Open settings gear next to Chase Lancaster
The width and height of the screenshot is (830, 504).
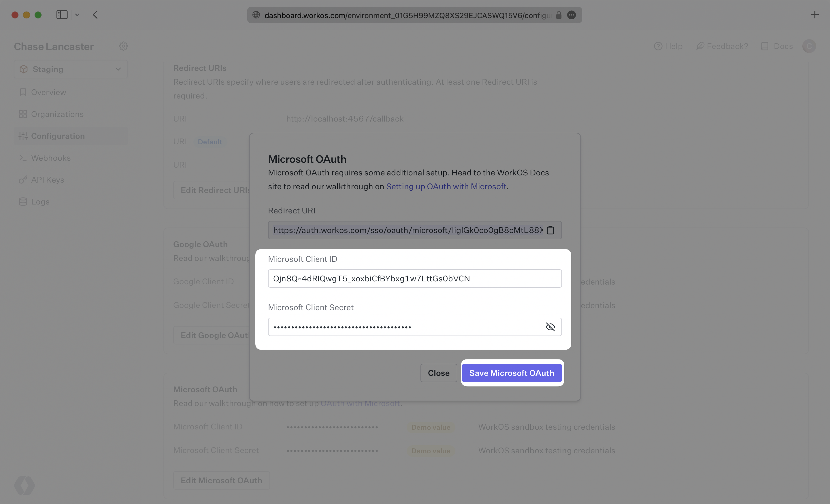click(x=123, y=46)
